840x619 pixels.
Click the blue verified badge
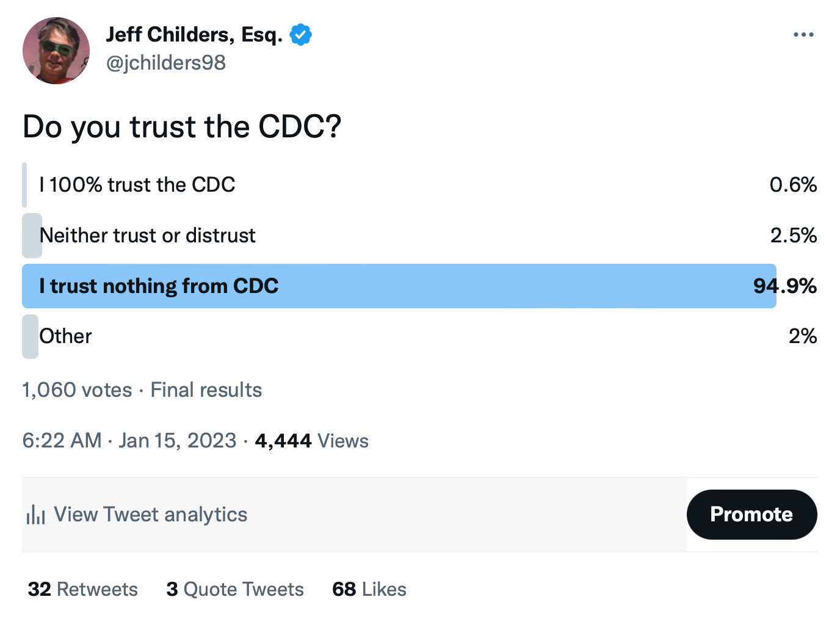(x=300, y=35)
